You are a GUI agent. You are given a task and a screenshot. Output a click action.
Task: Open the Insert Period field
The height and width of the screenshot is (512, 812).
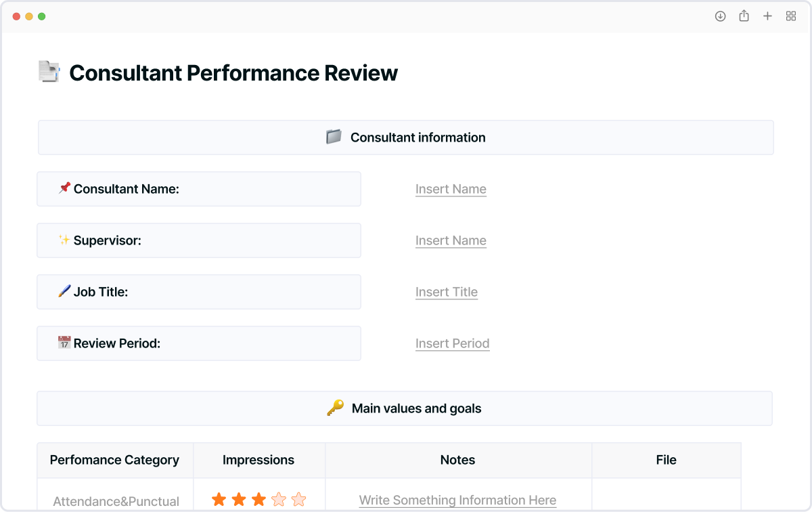(452, 343)
